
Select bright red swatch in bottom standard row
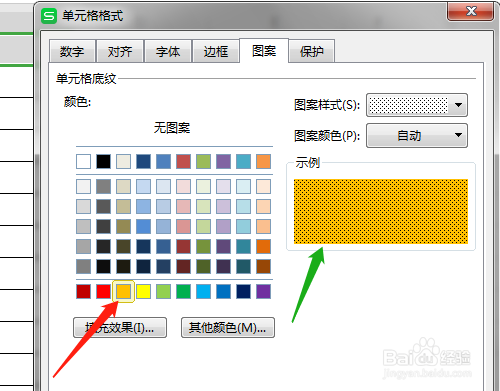coord(103,291)
